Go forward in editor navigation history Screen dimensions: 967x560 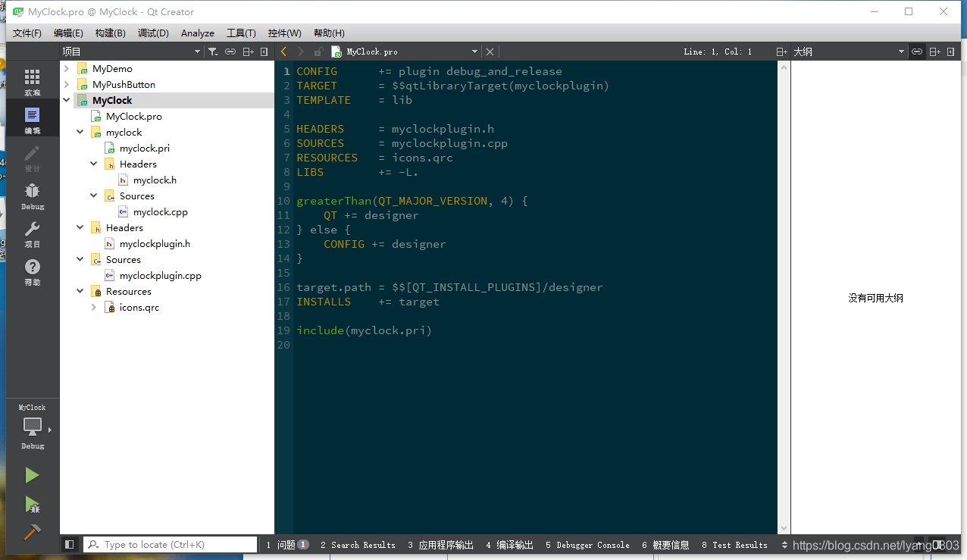click(x=301, y=52)
